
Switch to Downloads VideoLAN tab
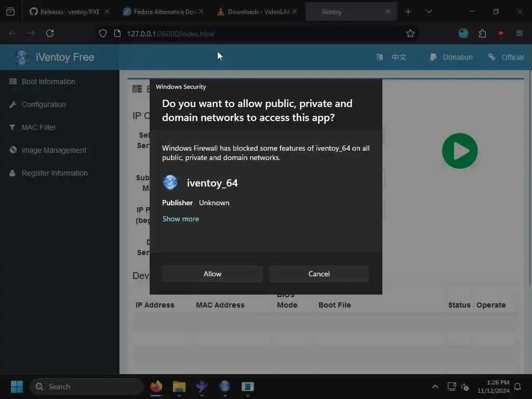(259, 12)
